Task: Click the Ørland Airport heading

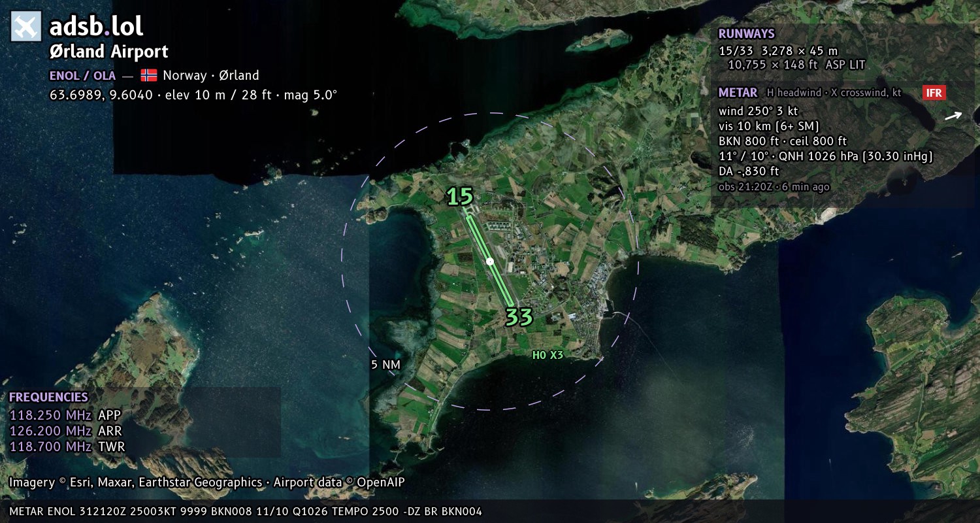Action: 109,52
